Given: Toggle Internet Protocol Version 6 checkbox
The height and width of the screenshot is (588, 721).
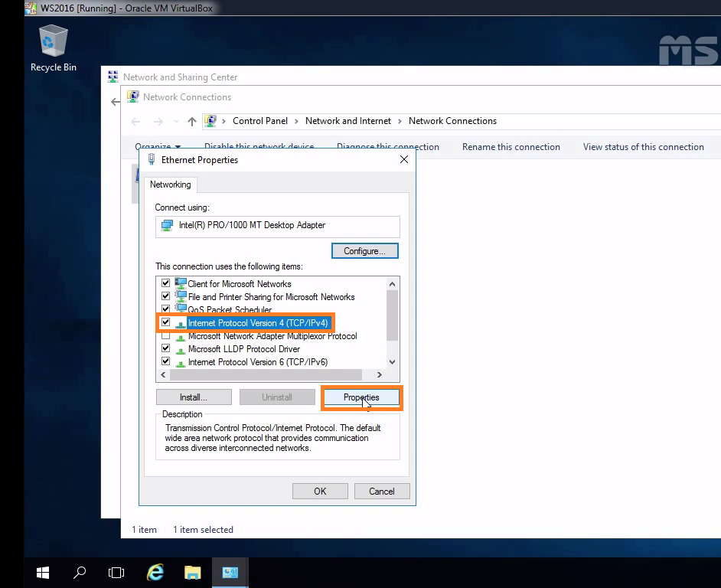Looking at the screenshot, I should coord(166,361).
